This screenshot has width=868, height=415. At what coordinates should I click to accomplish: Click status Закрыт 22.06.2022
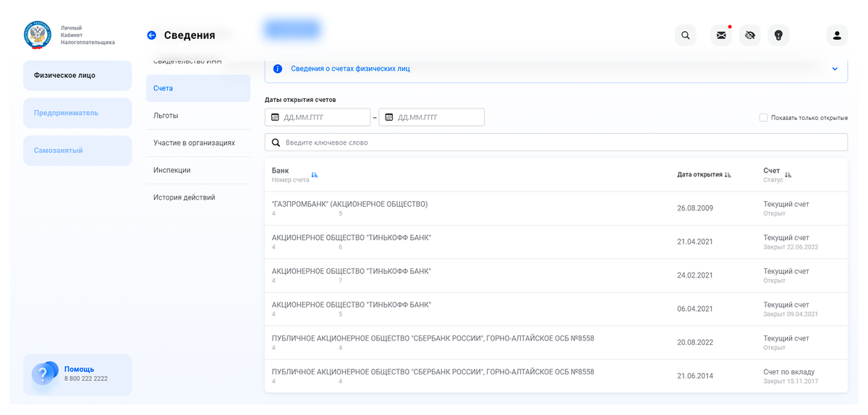[791, 247]
